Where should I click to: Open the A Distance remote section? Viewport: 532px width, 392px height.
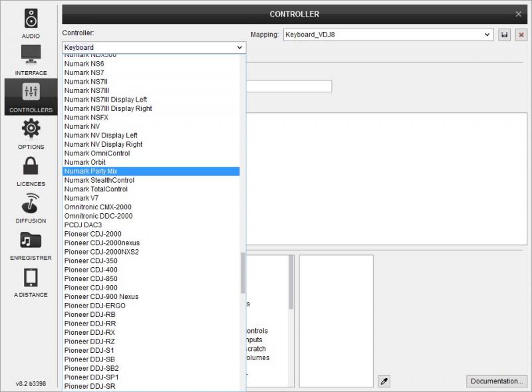point(31,282)
